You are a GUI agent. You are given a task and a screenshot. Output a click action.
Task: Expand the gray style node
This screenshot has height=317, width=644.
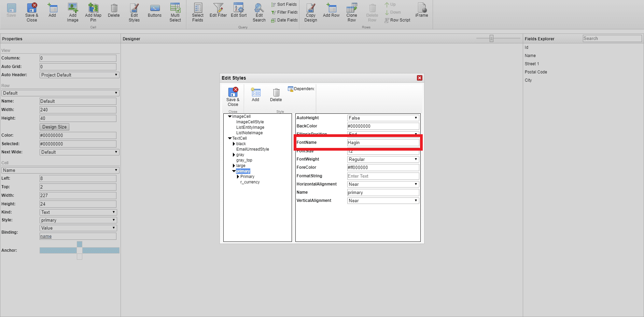click(x=234, y=155)
